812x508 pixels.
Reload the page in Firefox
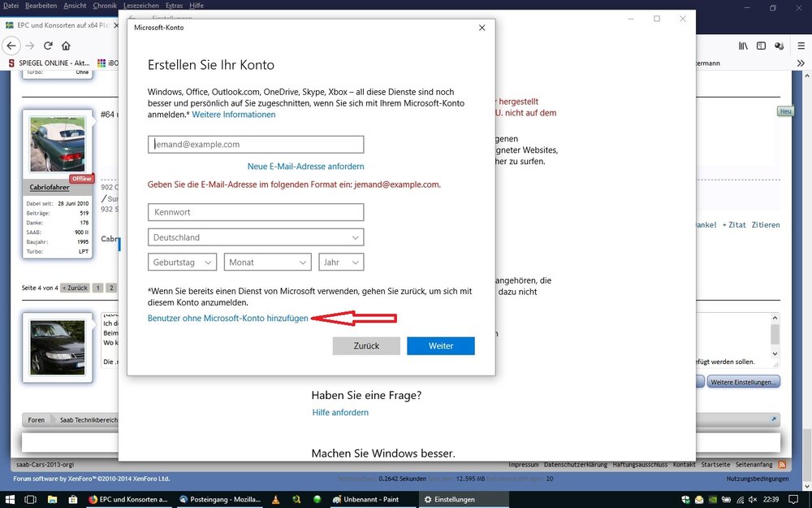pos(48,46)
